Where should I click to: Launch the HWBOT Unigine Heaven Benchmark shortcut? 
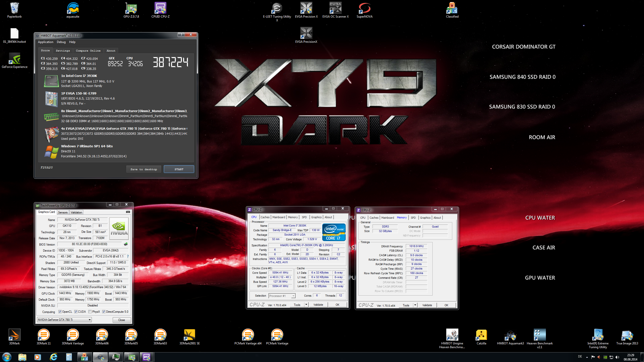452,339
